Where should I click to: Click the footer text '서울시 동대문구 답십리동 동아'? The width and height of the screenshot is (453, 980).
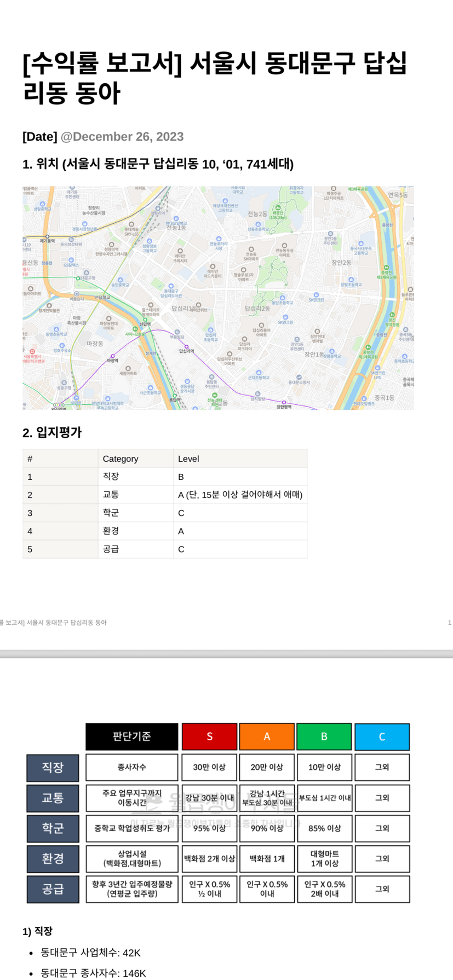point(66,623)
